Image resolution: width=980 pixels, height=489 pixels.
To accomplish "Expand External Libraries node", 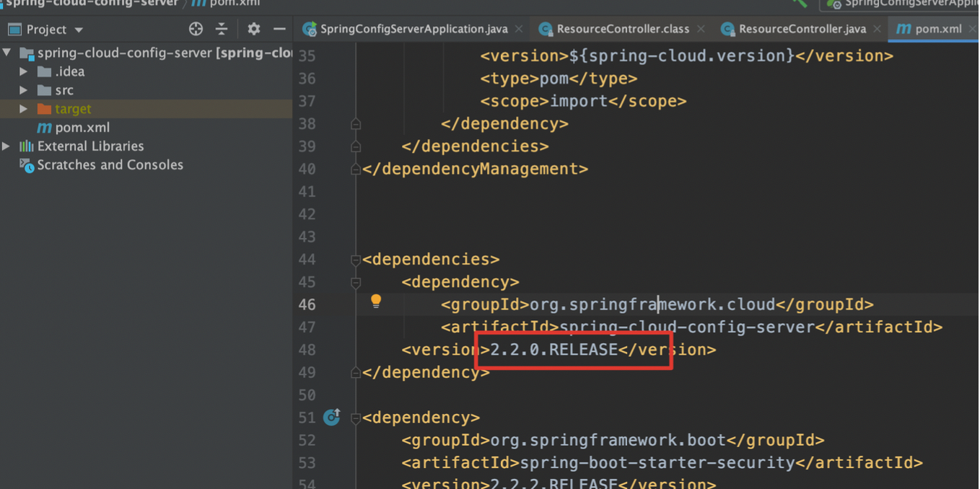I will [6, 146].
